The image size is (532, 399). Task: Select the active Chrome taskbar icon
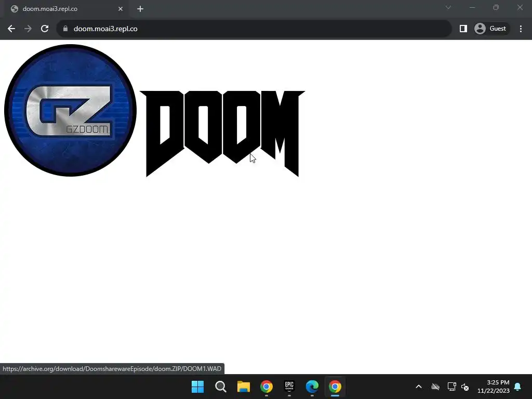335,387
